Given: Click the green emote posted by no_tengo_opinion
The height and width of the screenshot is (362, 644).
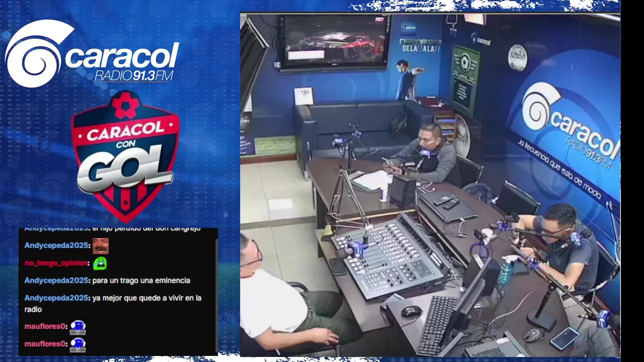Looking at the screenshot, I should tap(100, 263).
